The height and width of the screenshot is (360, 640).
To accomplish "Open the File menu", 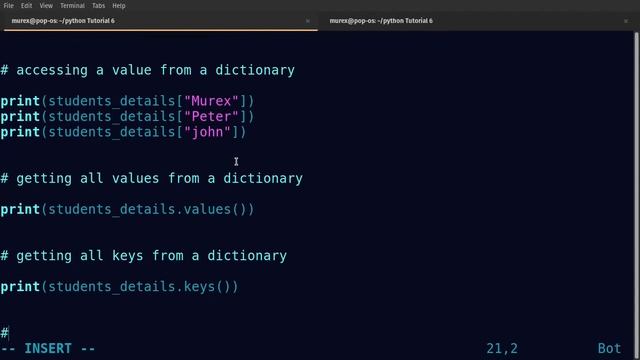I will click(x=9, y=6).
